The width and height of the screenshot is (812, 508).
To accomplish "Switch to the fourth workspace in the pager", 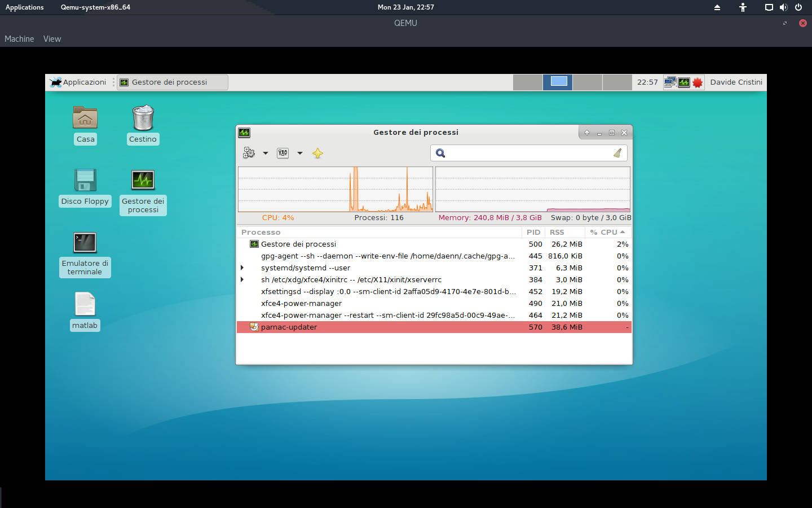I will [x=617, y=82].
